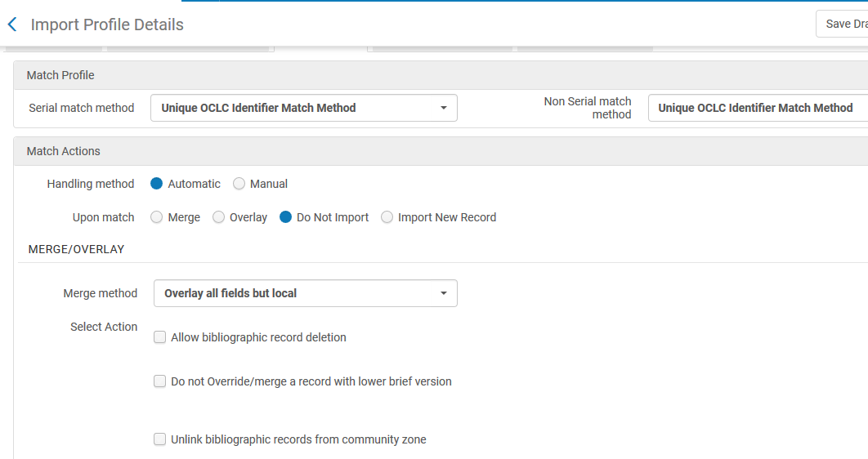
Task: Enable Allow bibliographic record deletion
Action: (x=160, y=337)
